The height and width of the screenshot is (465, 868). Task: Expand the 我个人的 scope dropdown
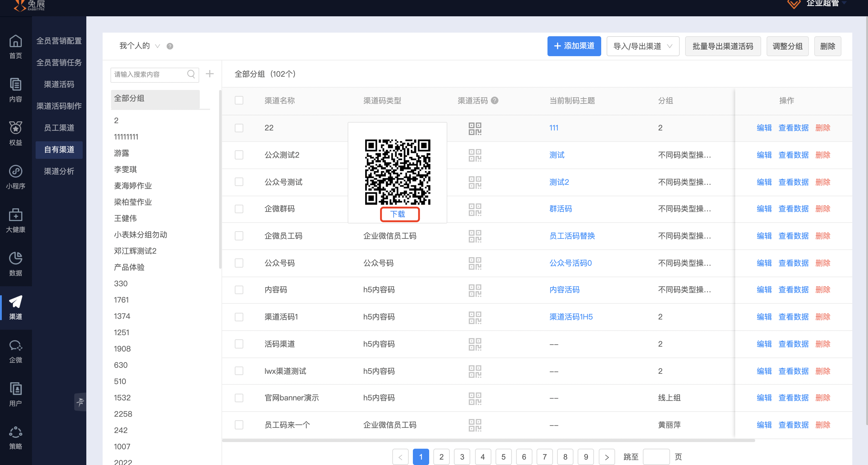pos(139,46)
